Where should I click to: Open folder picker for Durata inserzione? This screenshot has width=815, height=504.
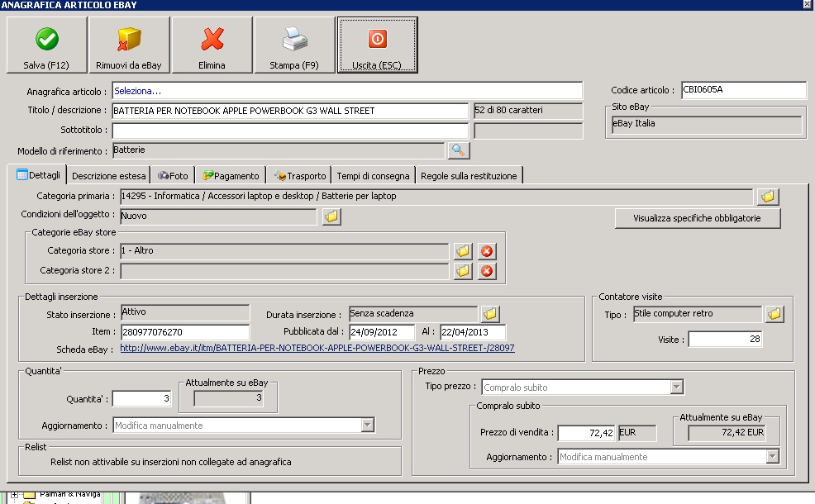click(489, 314)
